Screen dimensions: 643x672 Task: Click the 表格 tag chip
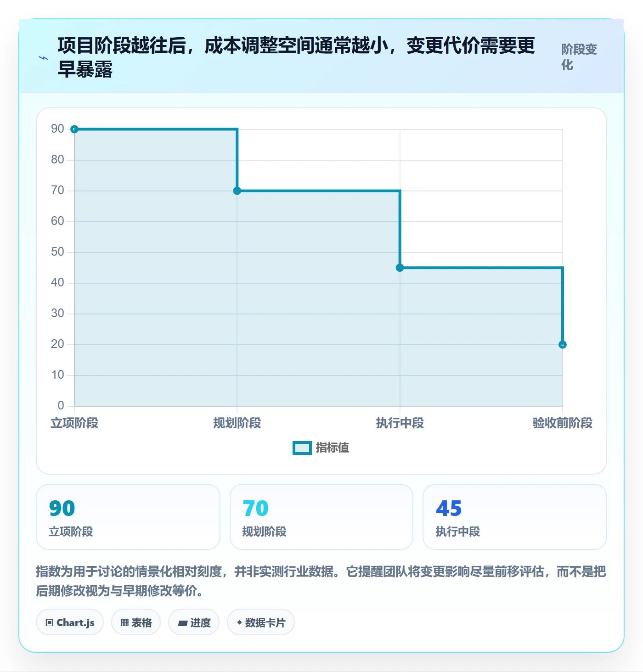pyautogui.click(x=136, y=622)
